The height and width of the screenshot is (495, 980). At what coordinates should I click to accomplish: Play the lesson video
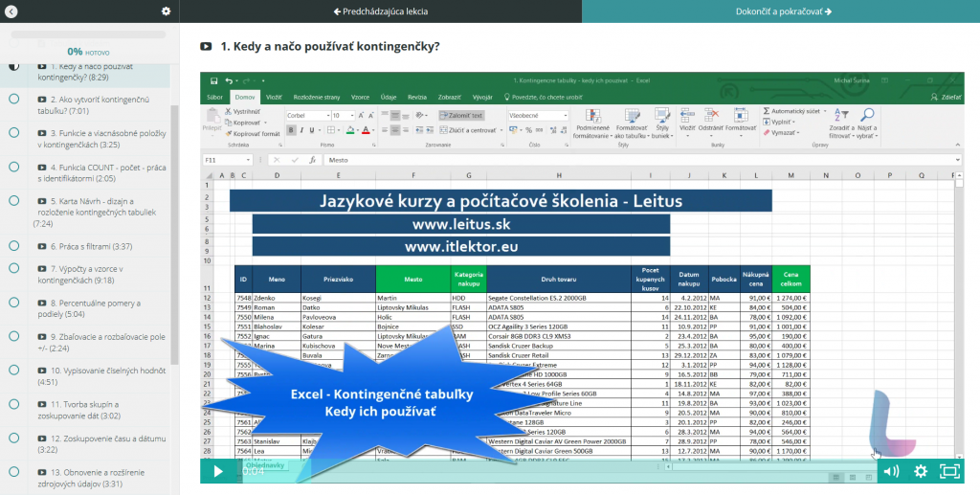pos(218,471)
